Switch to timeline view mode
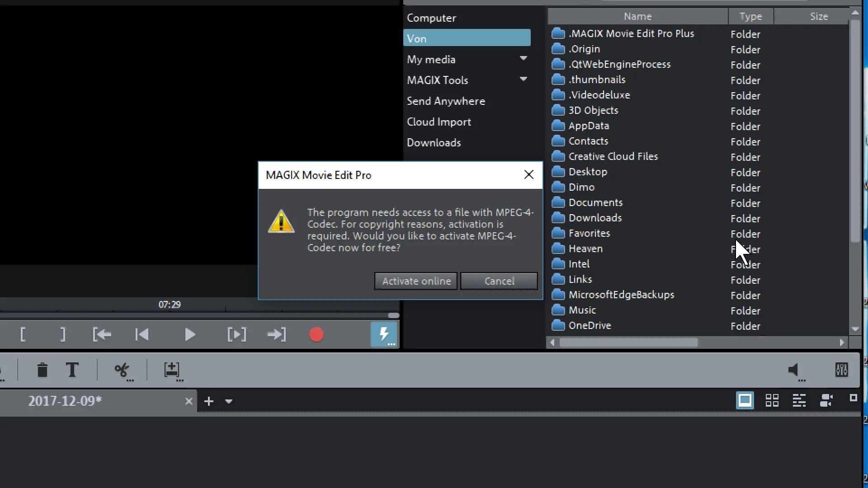Image resolution: width=868 pixels, height=488 pixels. click(x=799, y=400)
